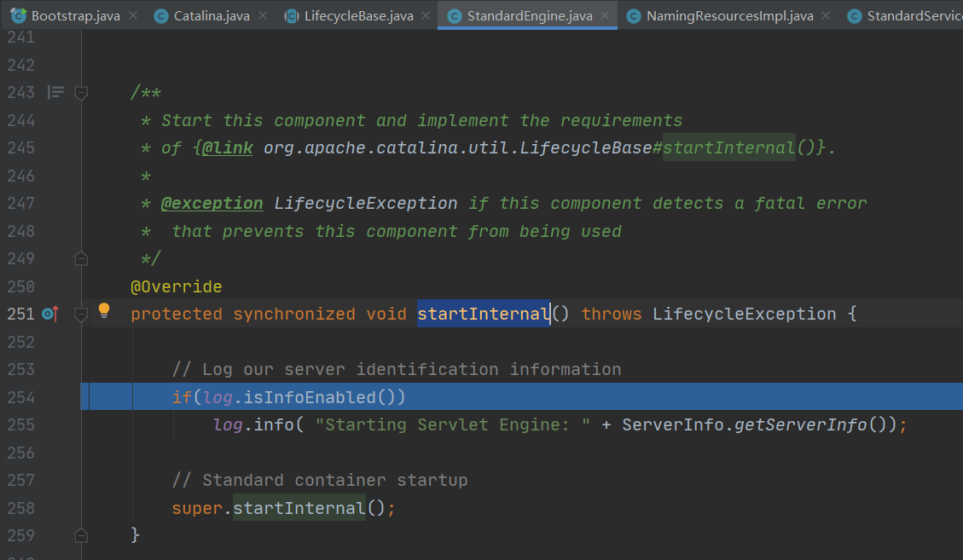Collapse the Javadoc end fold marker at line 249

(x=80, y=258)
